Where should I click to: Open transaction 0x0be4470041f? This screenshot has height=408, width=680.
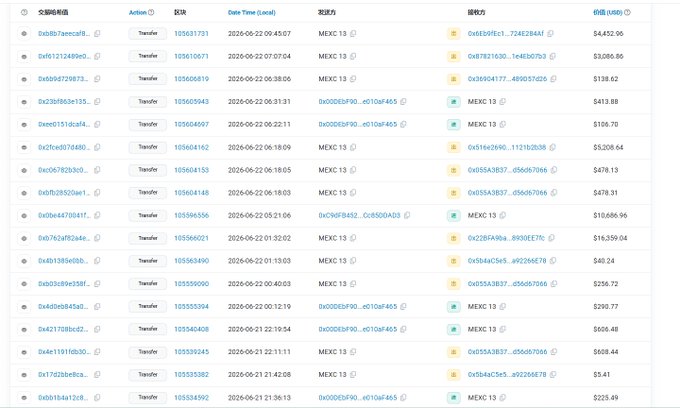[x=64, y=215]
